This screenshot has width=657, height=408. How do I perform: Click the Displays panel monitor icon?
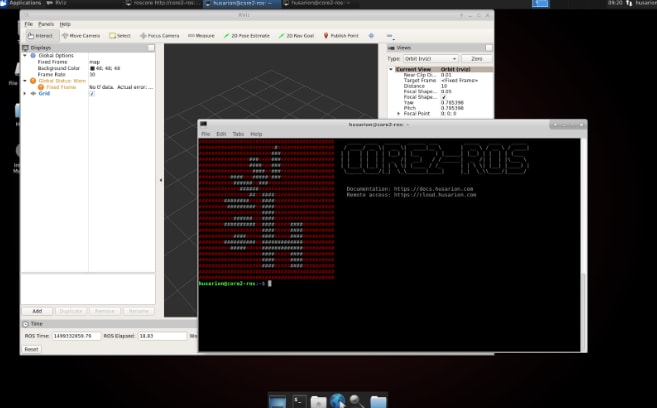click(x=26, y=48)
